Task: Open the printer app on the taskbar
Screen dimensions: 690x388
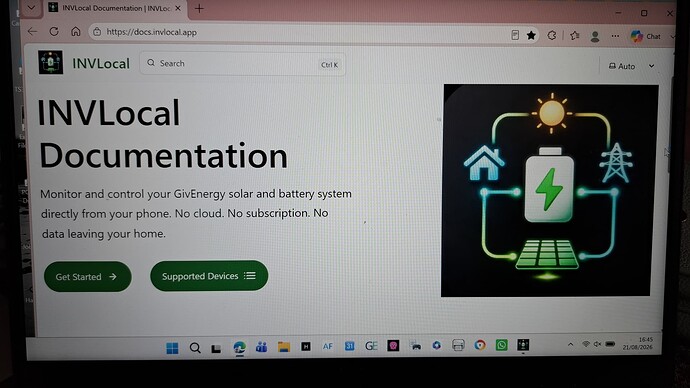Action: click(x=458, y=345)
